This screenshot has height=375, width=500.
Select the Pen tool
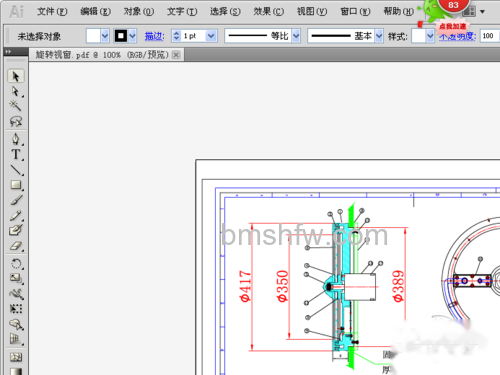pyautogui.click(x=16, y=139)
